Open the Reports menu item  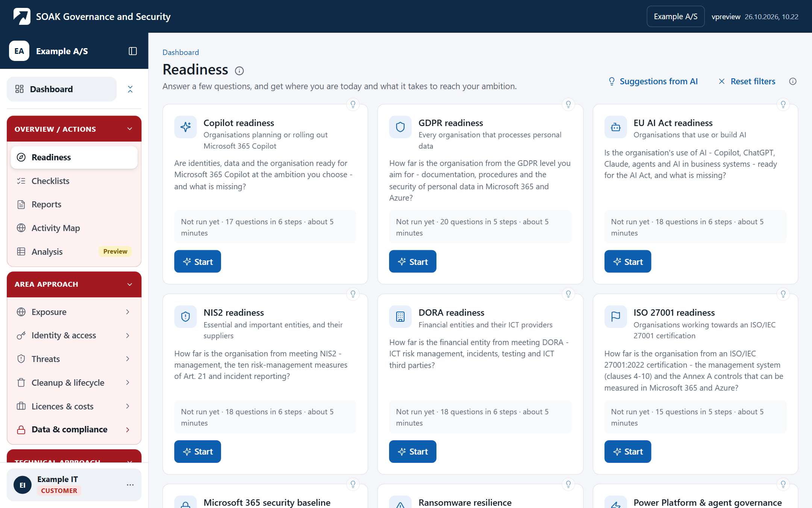pos(74,204)
